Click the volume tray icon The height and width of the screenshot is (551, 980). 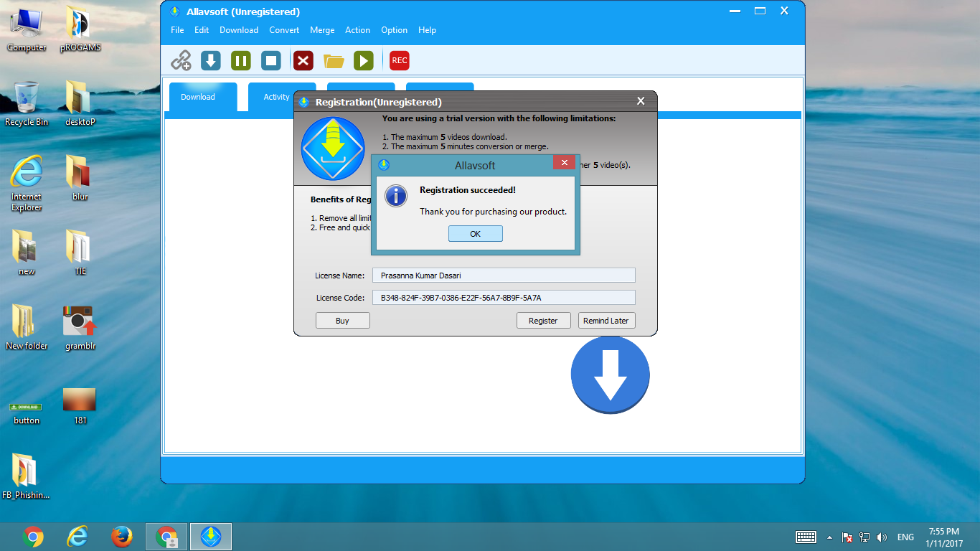[882, 537]
